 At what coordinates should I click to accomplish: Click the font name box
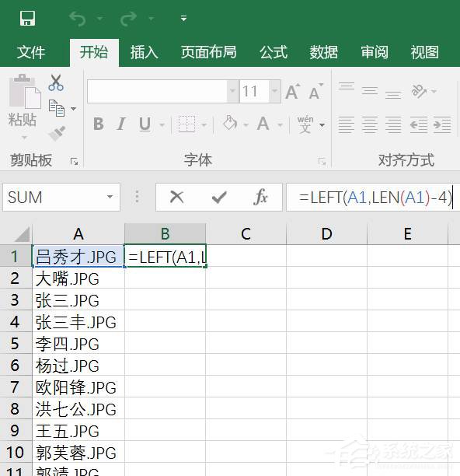(x=157, y=91)
